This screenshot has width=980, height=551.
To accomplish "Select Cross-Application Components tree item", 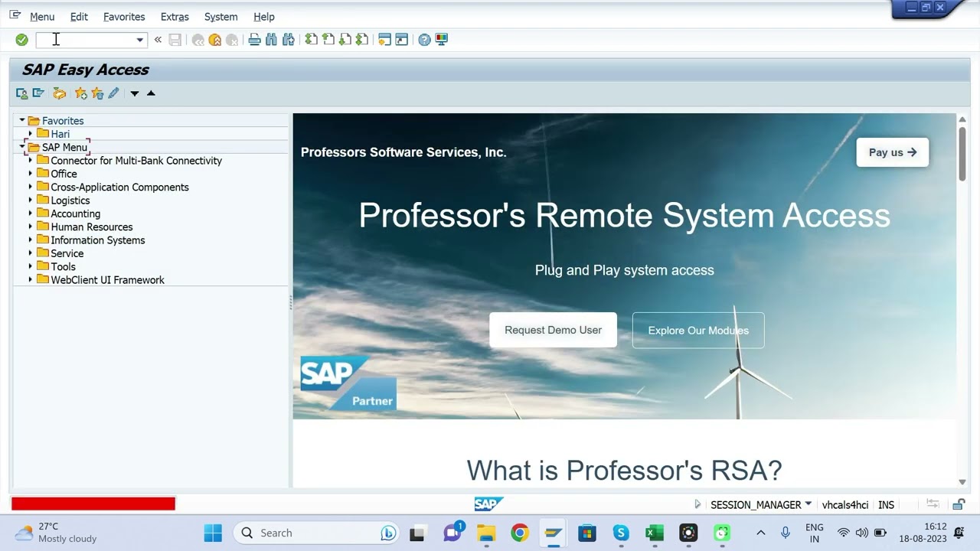I will pyautogui.click(x=119, y=187).
